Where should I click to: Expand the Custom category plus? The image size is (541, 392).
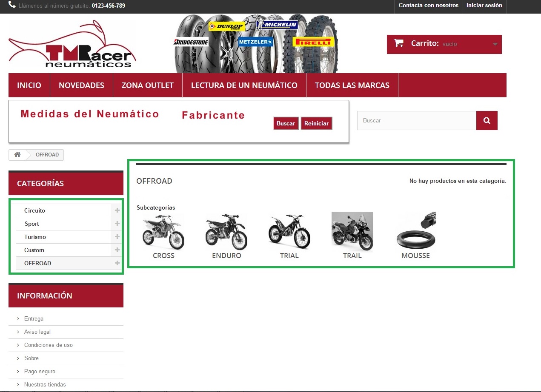117,250
